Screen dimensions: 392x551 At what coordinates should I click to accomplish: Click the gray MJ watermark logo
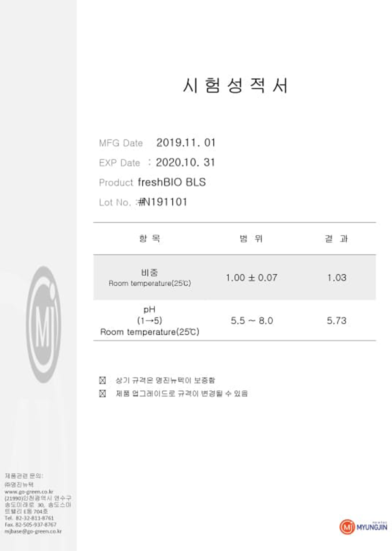coord(43,324)
